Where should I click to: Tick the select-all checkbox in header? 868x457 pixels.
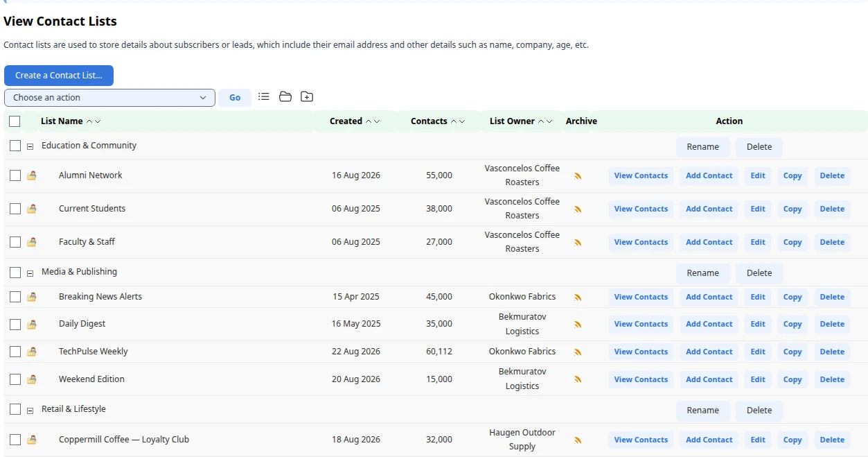(15, 121)
